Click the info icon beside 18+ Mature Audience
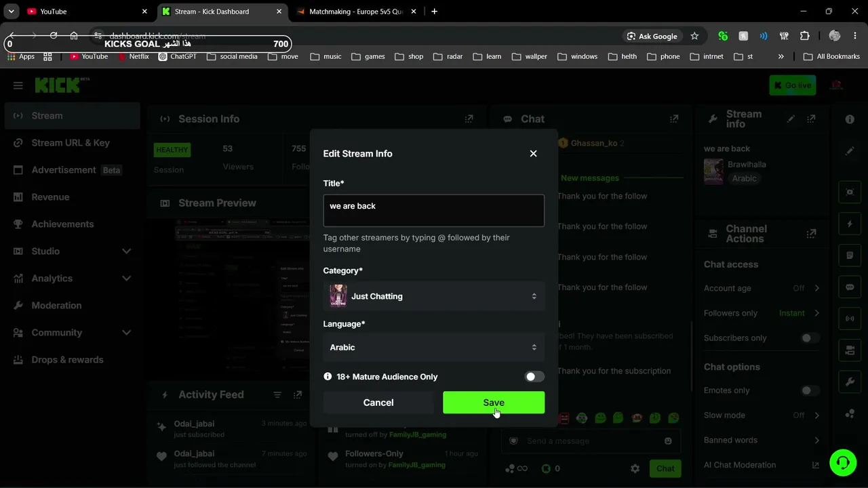 click(328, 376)
